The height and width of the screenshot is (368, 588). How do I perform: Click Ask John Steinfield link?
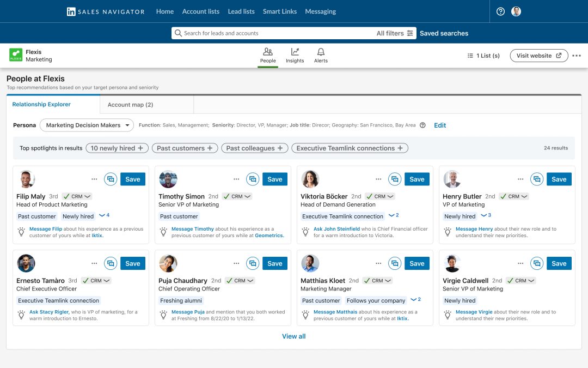click(x=337, y=229)
